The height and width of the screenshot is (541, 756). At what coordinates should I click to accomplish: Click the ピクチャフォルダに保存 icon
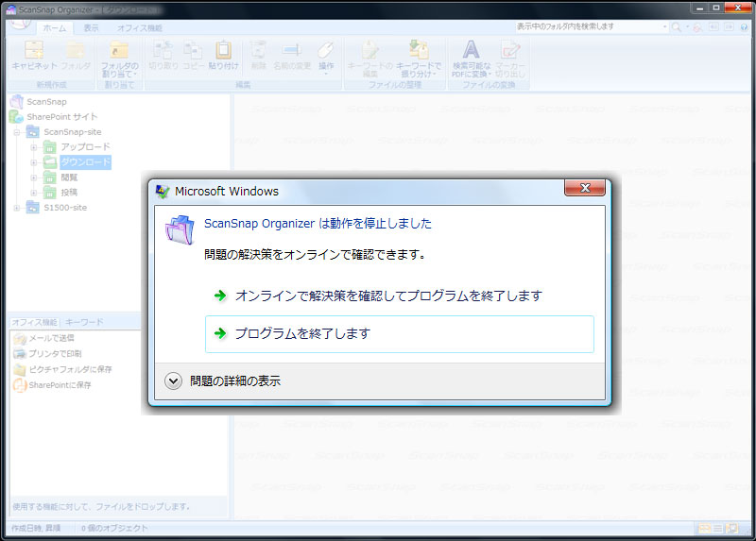(20, 369)
